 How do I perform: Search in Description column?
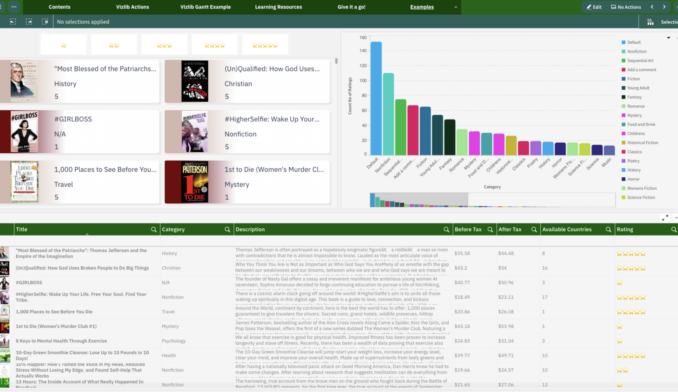click(446, 229)
